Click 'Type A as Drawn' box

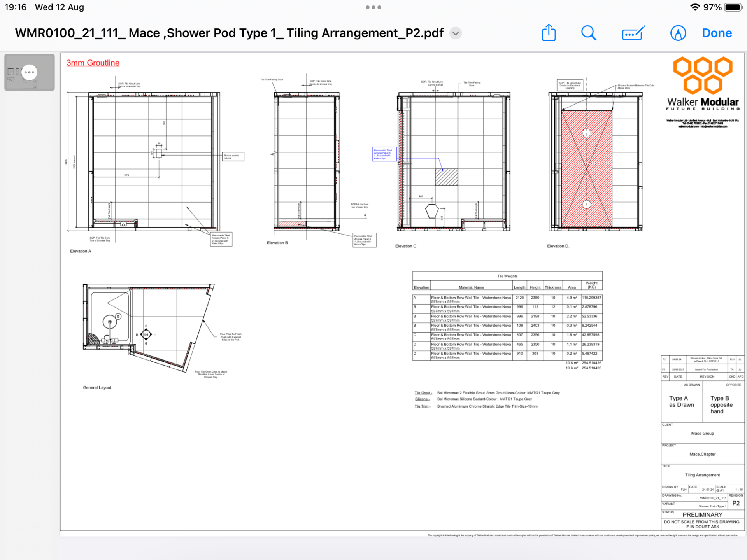click(682, 402)
